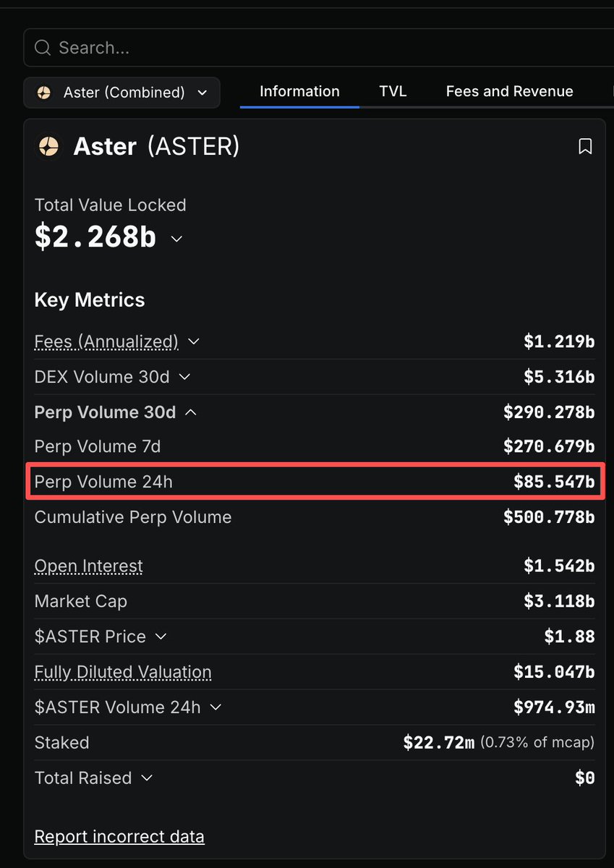Click the magnifier icon in the search bar
Screen dimensions: 614x868
[x=43, y=48]
